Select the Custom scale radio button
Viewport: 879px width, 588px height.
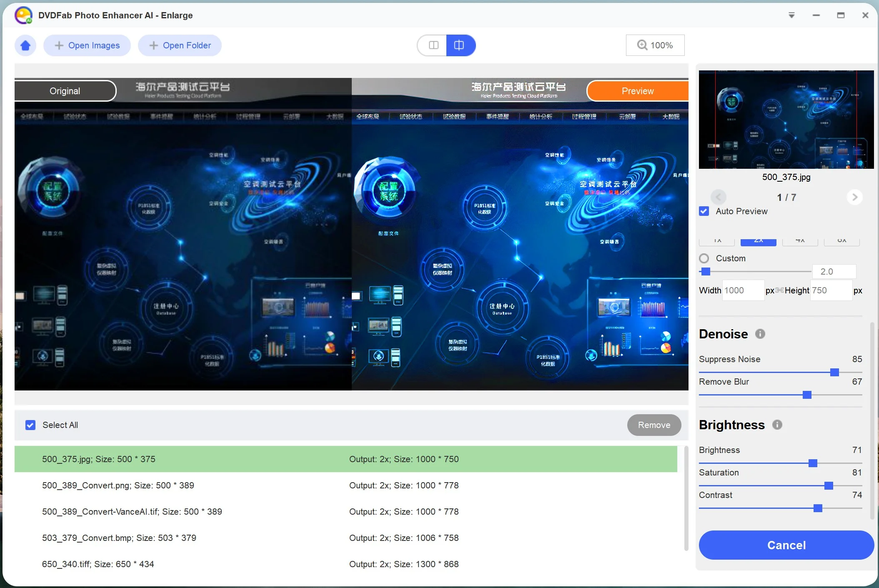pos(704,258)
